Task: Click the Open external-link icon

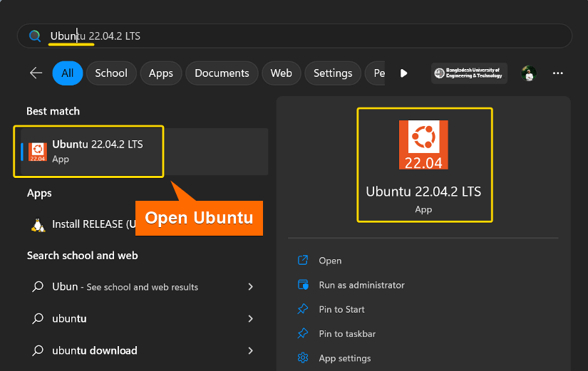Action: 303,260
